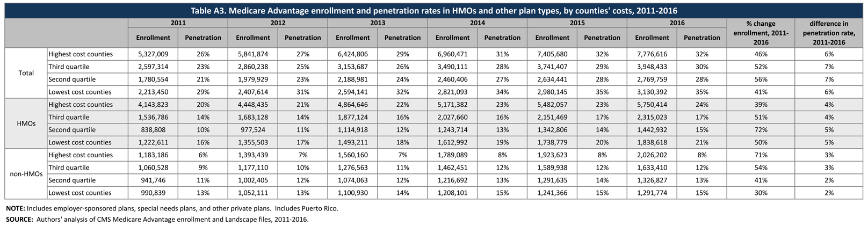Image resolution: width=868 pixels, height=226 pixels.
Task: Select the 5,750,414 enrollment cell
Action: 652,105
